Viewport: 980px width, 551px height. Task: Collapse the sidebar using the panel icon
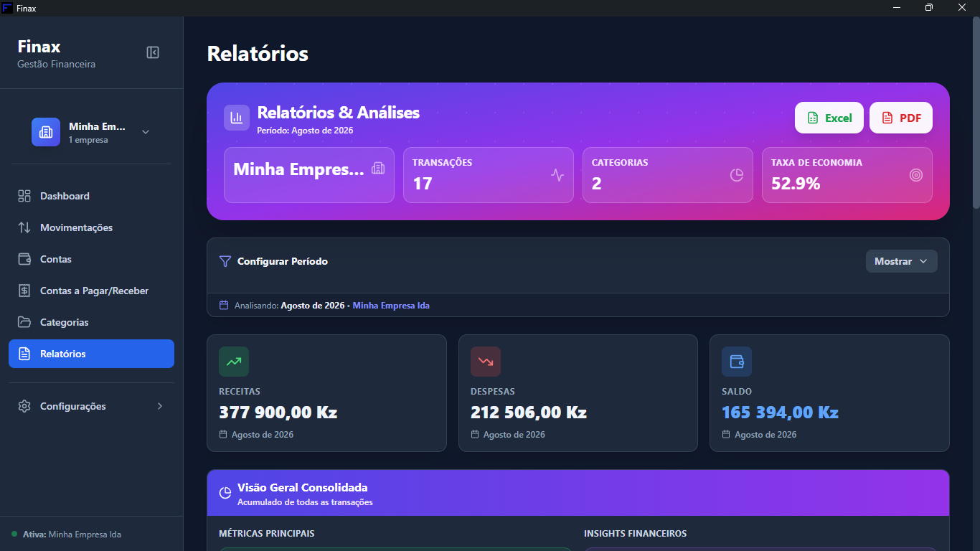[x=153, y=52]
